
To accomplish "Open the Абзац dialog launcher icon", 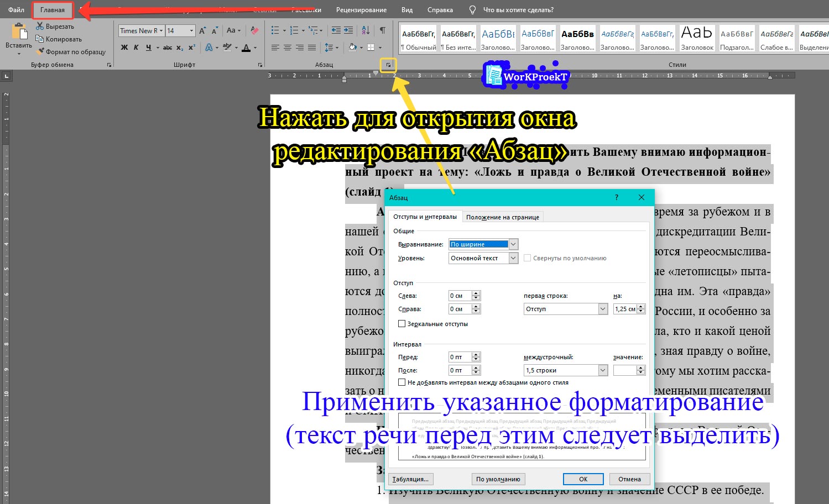I will [x=388, y=65].
